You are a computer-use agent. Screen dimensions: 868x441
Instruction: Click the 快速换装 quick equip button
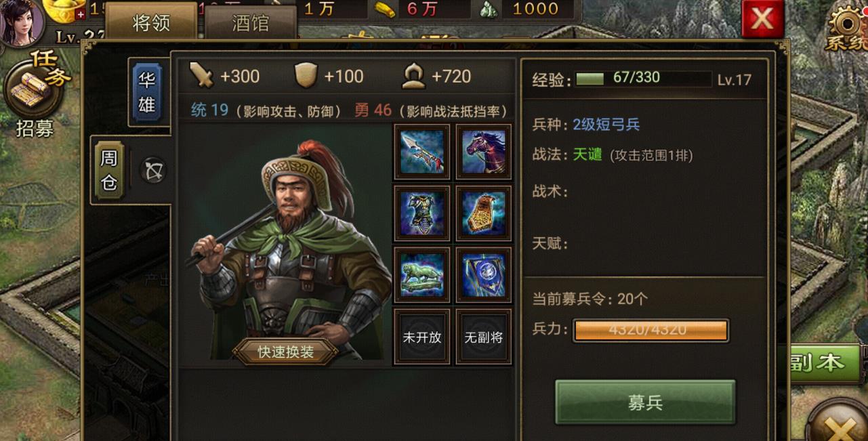pos(285,352)
